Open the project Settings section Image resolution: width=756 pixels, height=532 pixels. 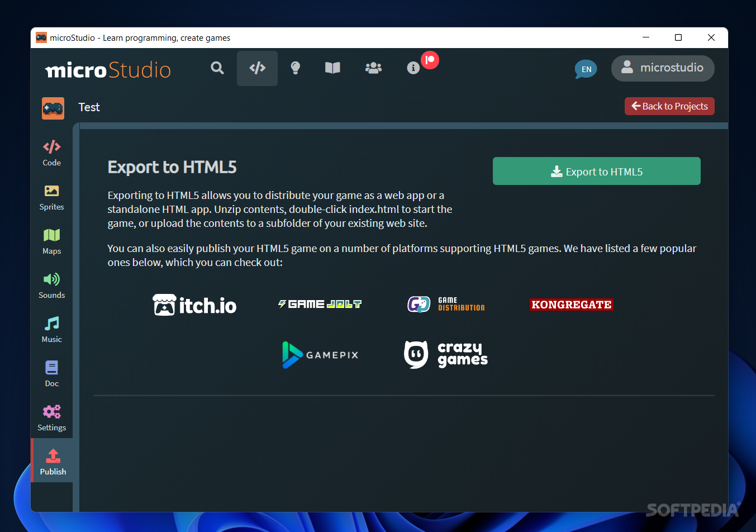pyautogui.click(x=52, y=418)
